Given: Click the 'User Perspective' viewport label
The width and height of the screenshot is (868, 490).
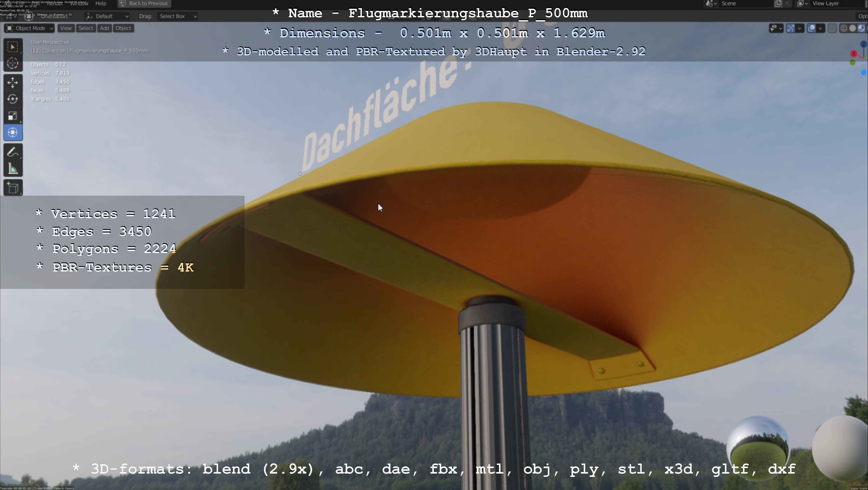Looking at the screenshot, I should coord(50,42).
